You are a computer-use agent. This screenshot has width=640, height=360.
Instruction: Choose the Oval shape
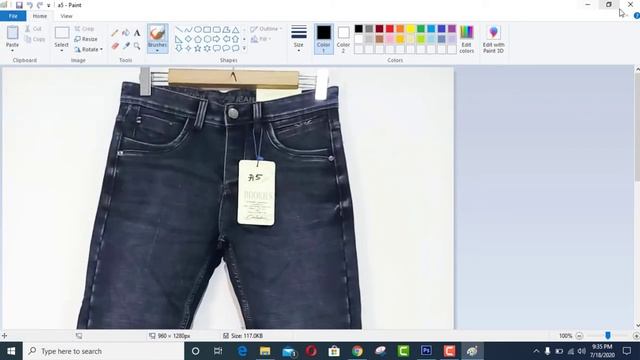click(x=198, y=29)
